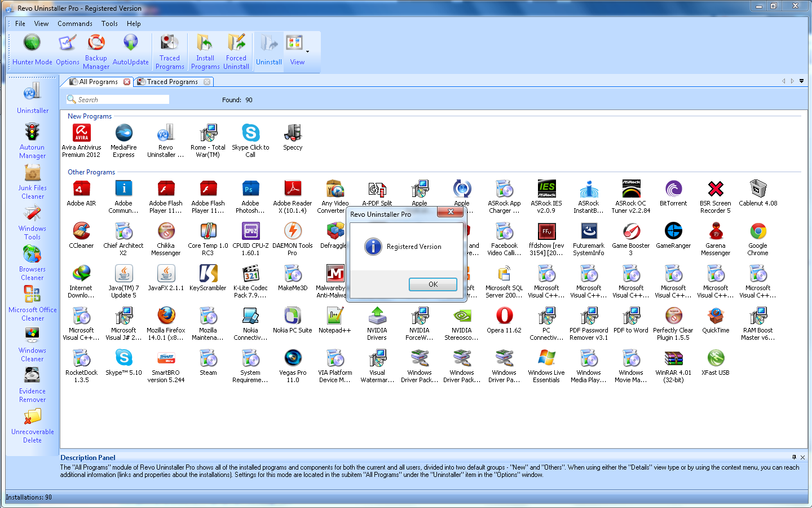Select RocketDock 1.3.5 program
This screenshot has width=812, height=508.
click(81, 366)
